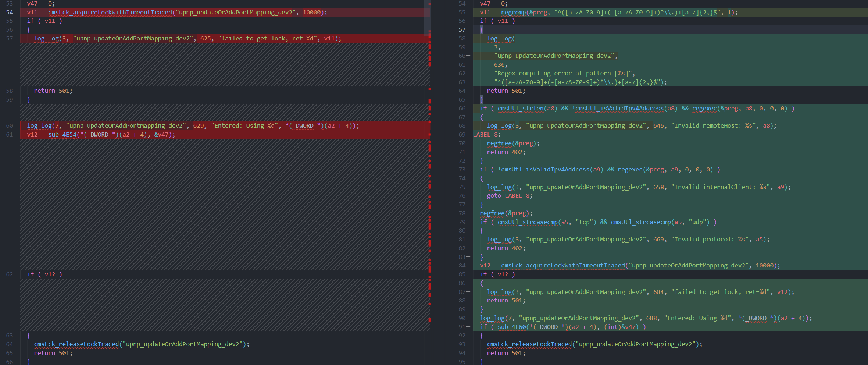
Task: Select the number 646 on right line 68
Action: click(x=658, y=125)
